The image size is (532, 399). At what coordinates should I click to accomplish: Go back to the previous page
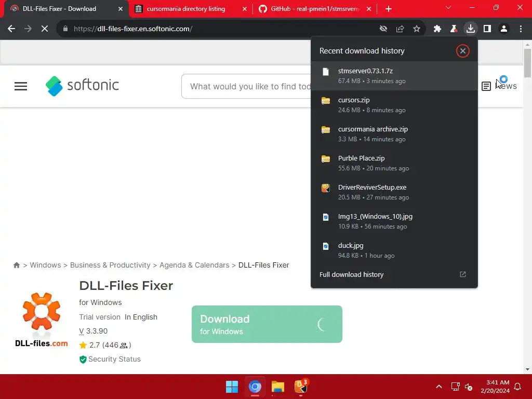pyautogui.click(x=11, y=29)
